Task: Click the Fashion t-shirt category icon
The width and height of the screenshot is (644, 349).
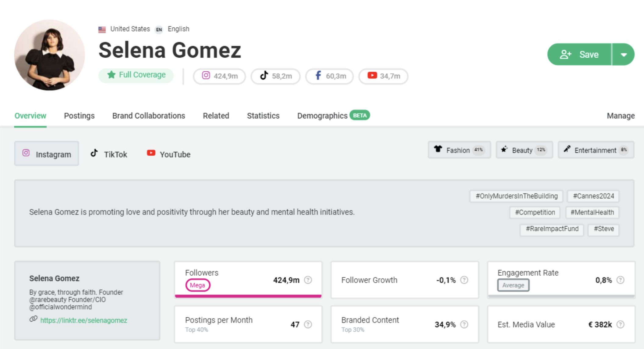Action: pyautogui.click(x=438, y=149)
